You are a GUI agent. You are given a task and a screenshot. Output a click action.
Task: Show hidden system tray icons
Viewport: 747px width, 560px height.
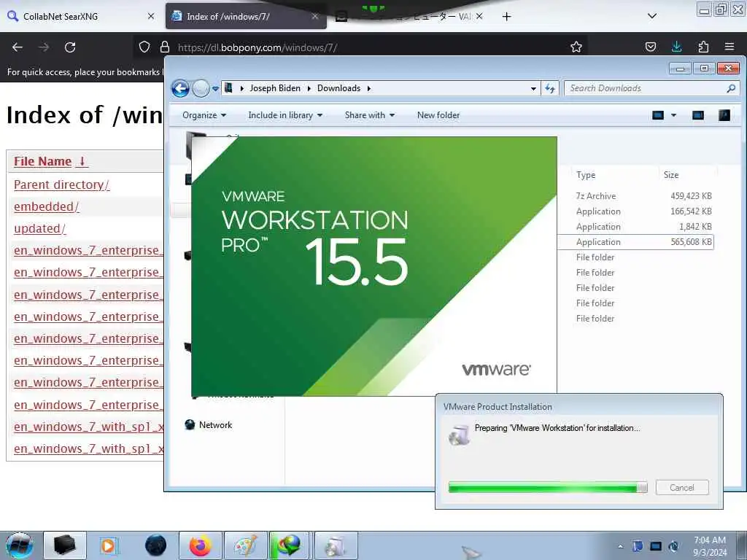[x=620, y=546]
